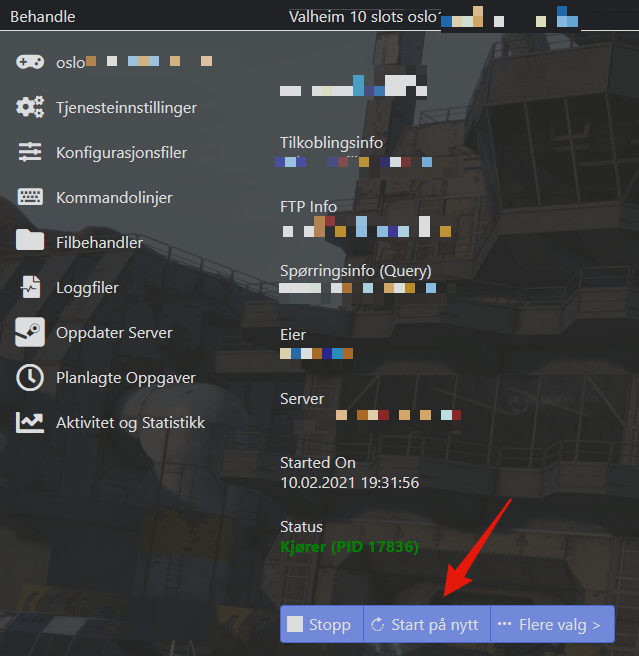Viewport: 639px width, 656px height.
Task: Open Kommandolinjer menu entry
Action: coord(114,197)
